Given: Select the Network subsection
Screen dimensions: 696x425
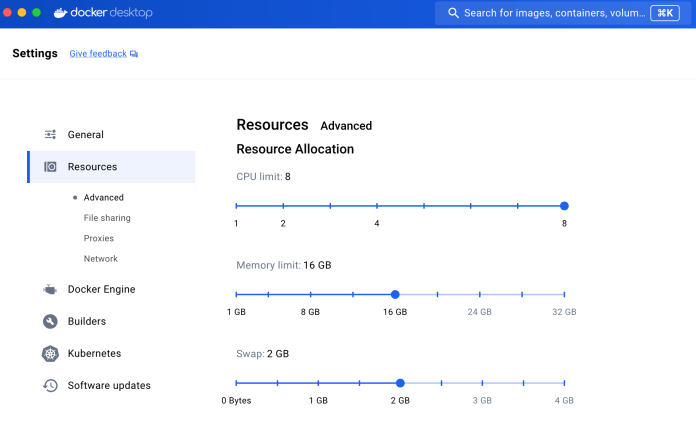Looking at the screenshot, I should (x=101, y=259).
